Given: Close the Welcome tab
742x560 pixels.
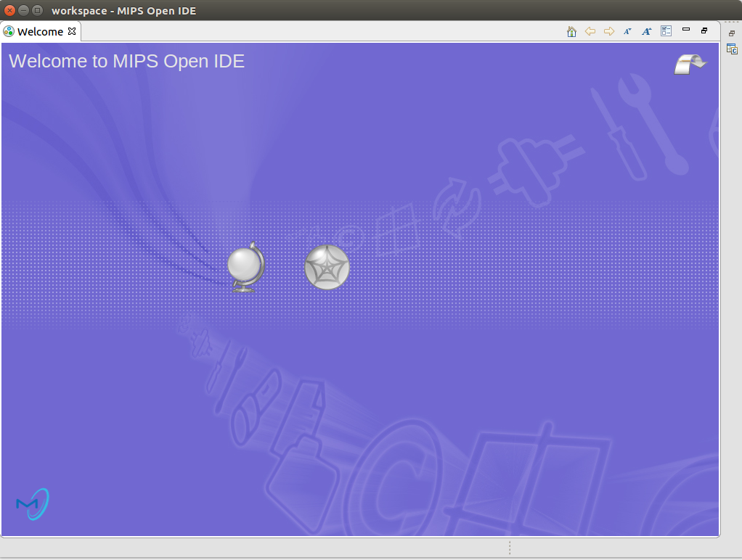Looking at the screenshot, I should pyautogui.click(x=72, y=31).
